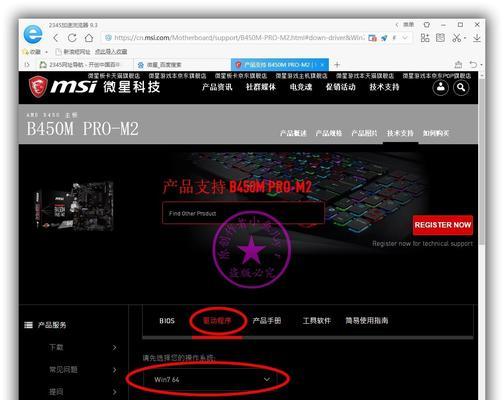Go to the 产品概述 product section

point(293,133)
